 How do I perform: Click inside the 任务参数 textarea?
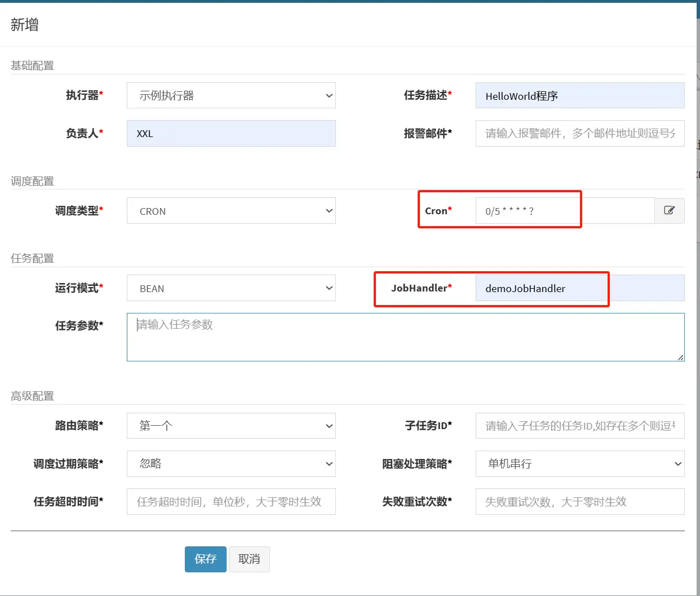(x=405, y=337)
